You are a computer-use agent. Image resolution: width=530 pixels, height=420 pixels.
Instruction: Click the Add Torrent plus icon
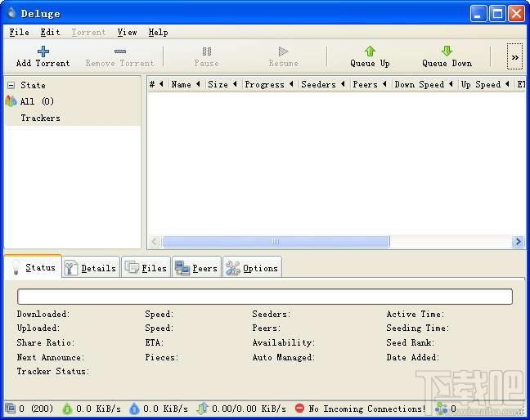coord(43,51)
